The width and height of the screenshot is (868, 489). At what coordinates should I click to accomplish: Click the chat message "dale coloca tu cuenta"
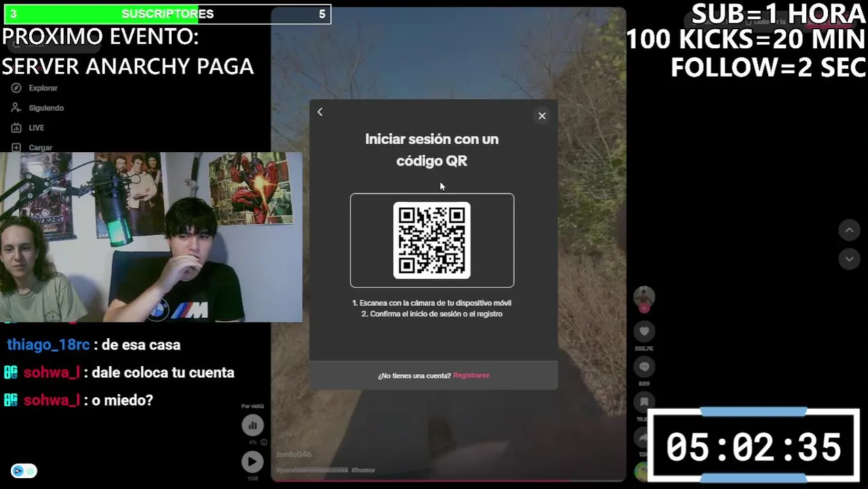(163, 373)
